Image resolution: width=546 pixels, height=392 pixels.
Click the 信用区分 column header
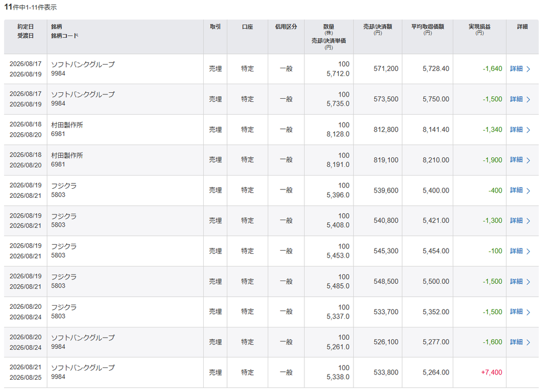[286, 27]
